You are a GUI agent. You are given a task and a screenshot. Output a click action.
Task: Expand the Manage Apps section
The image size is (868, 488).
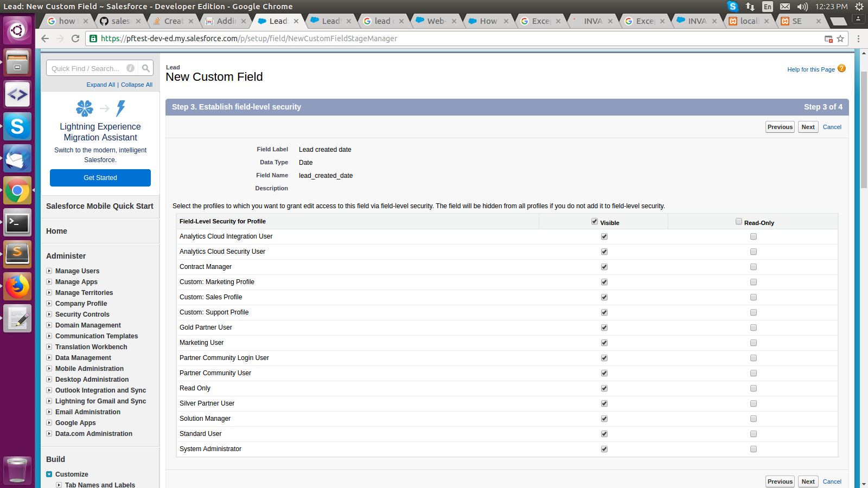click(49, 282)
